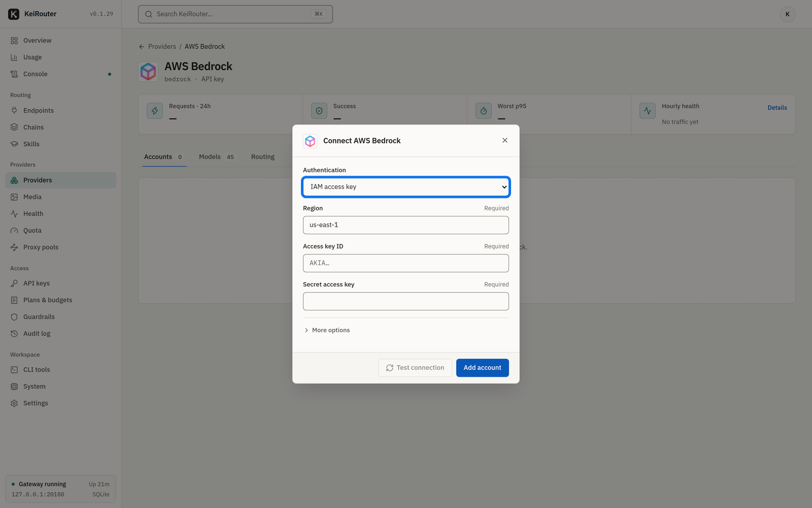
Task: Open Proxy pools icon
Action: [x=14, y=247]
